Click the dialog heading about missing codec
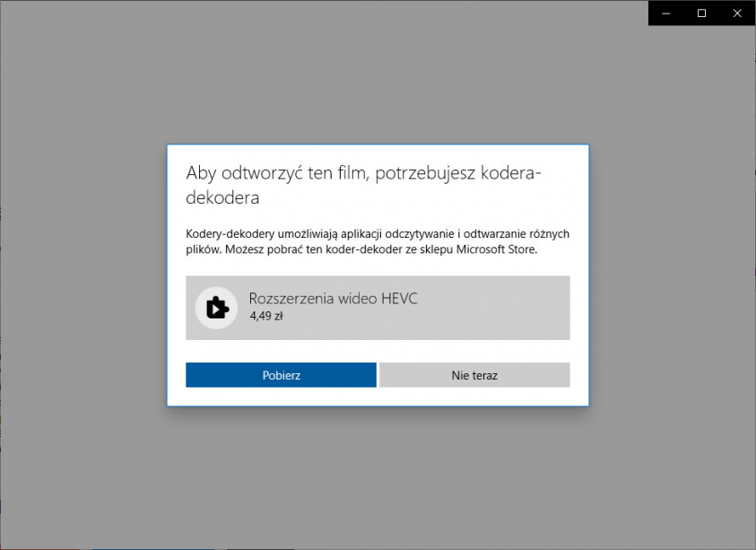 coord(363,173)
